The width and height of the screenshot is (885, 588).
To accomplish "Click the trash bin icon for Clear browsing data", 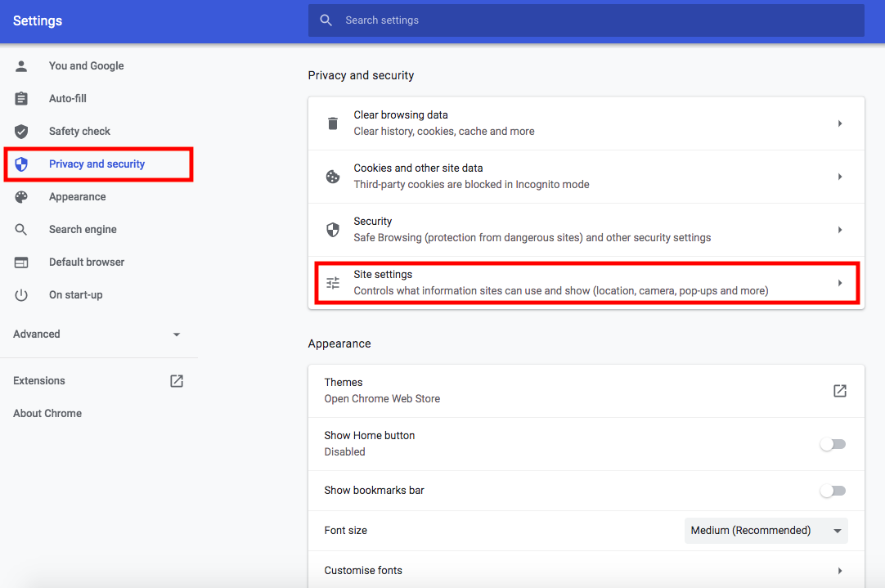I will pyautogui.click(x=333, y=123).
